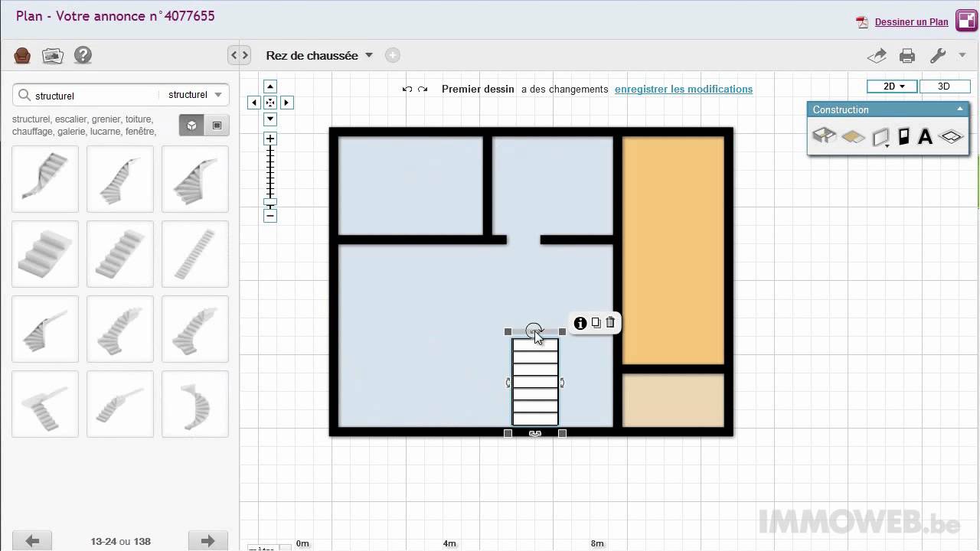980x551 pixels.
Task: Click 'Dessiner un Plan' link
Action: [x=911, y=22]
